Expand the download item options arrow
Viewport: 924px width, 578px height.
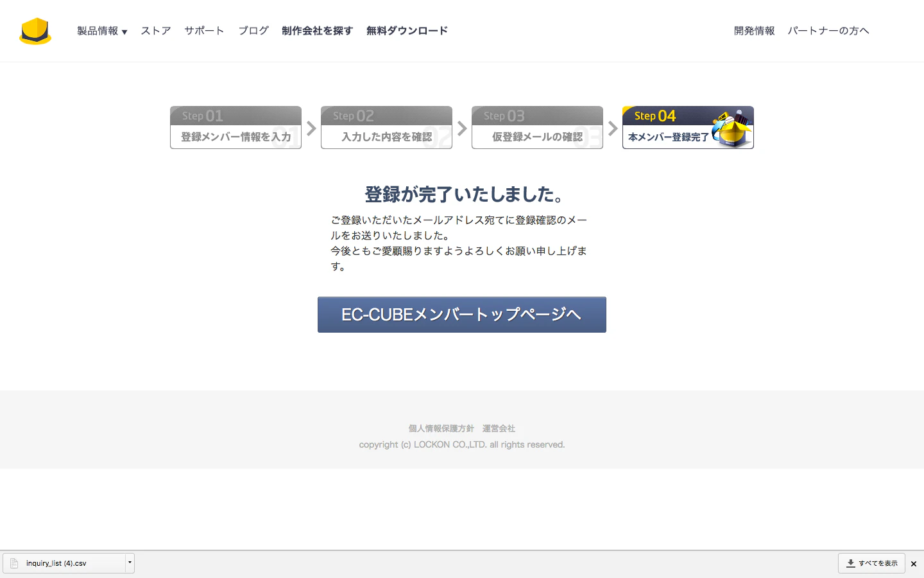pyautogui.click(x=130, y=563)
